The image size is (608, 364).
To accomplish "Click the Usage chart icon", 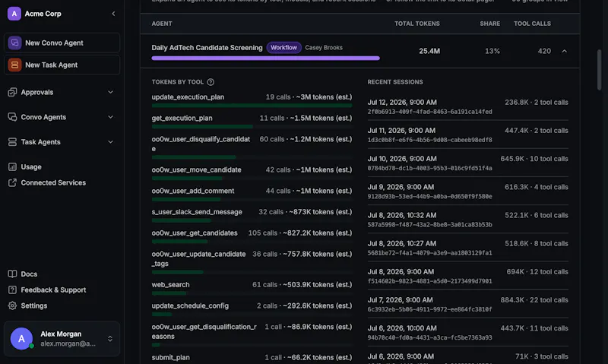I will coord(12,166).
